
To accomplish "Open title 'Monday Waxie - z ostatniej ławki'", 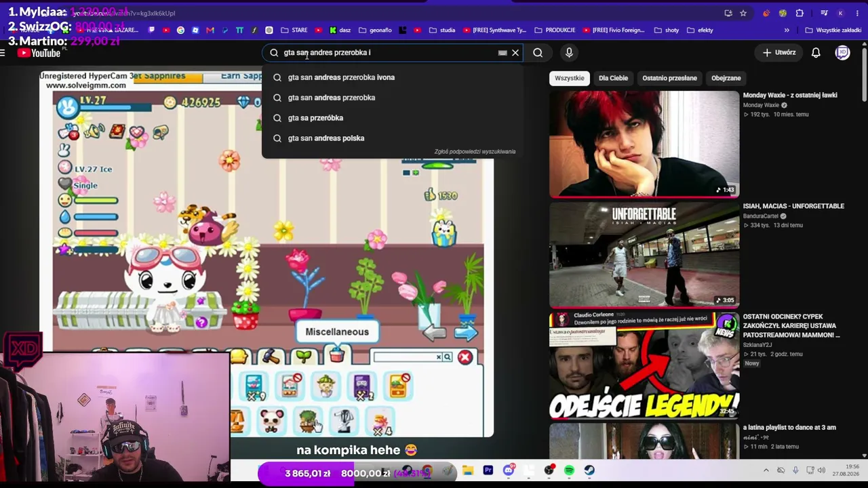I will pos(790,96).
